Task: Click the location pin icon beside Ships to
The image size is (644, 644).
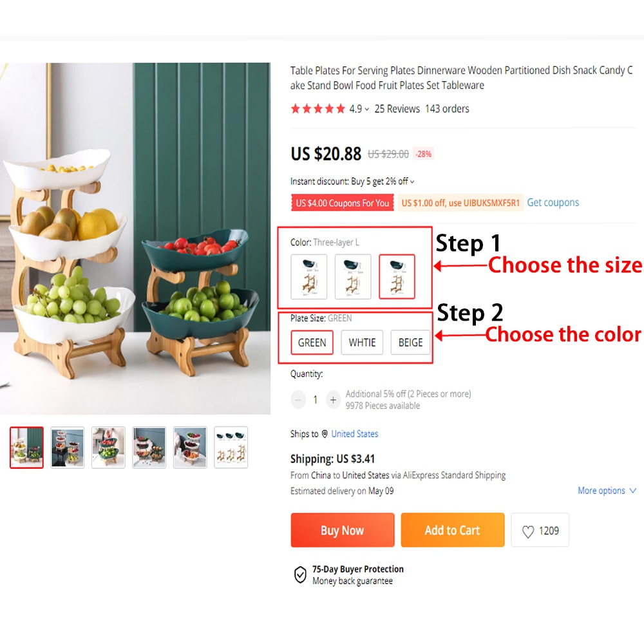Action: [x=325, y=434]
